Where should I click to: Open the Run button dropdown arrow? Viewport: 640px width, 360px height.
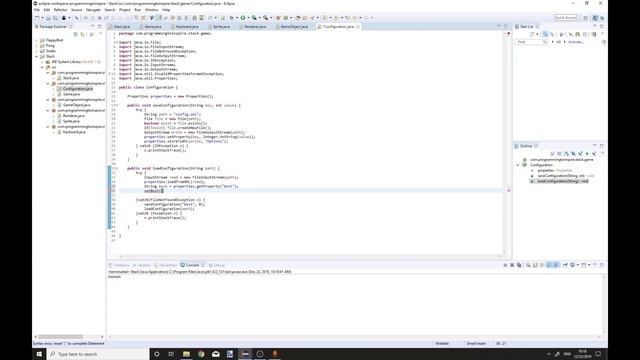(248, 18)
